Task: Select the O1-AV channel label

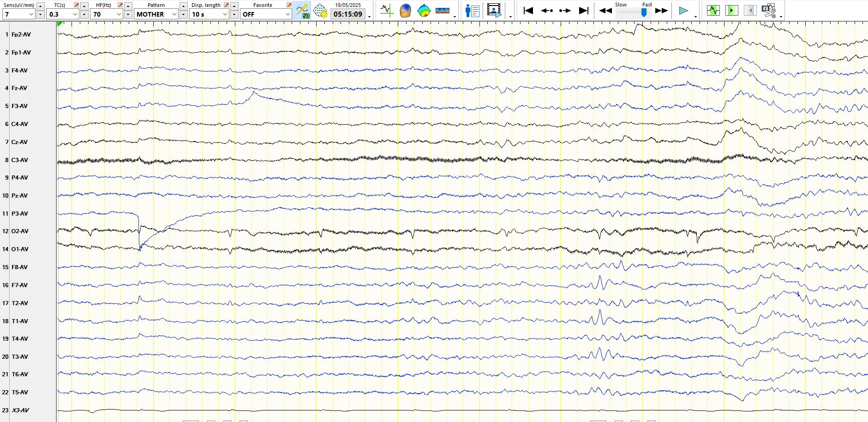Action: [x=20, y=249]
